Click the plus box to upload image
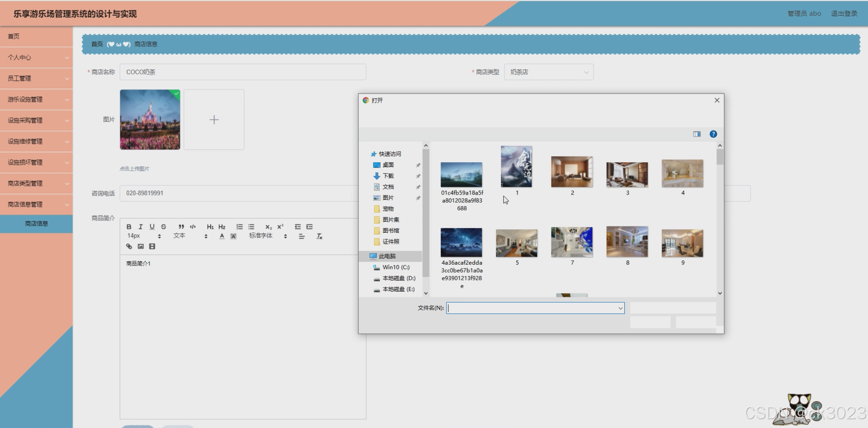 pos(214,120)
